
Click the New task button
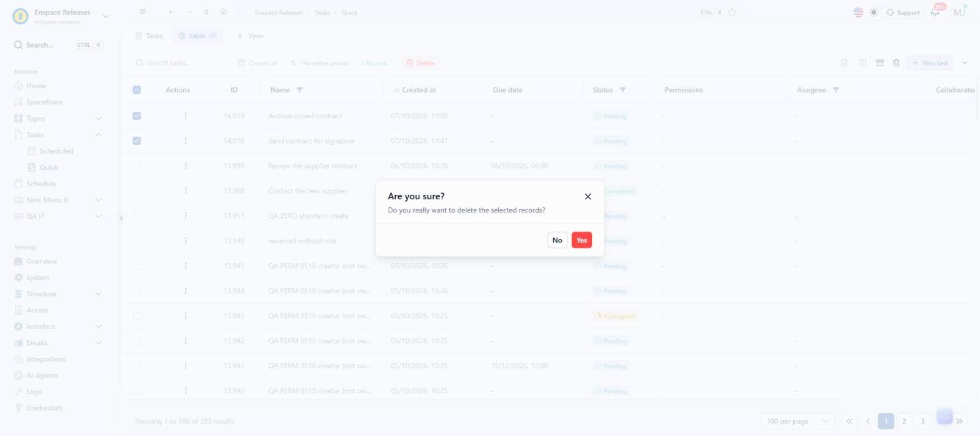click(929, 62)
